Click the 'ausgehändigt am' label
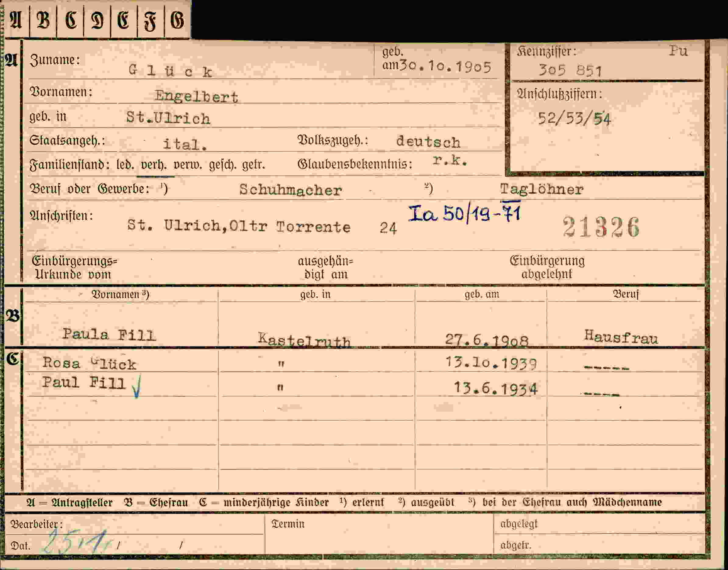This screenshot has height=570, width=728. pos(325,267)
